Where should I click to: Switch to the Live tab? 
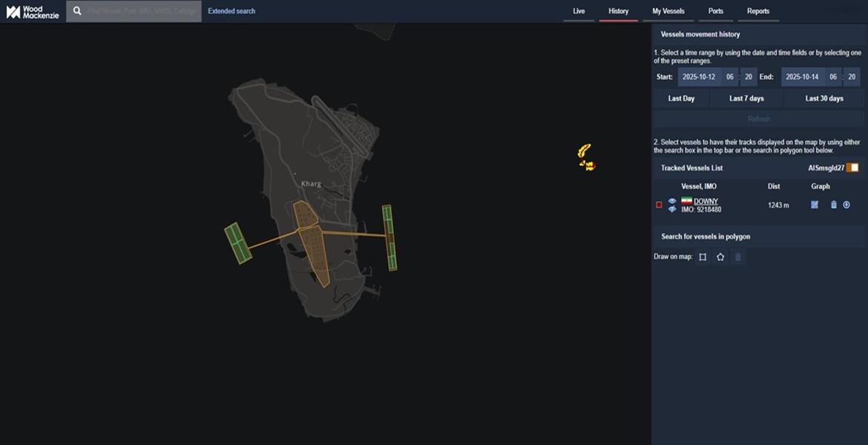(579, 11)
